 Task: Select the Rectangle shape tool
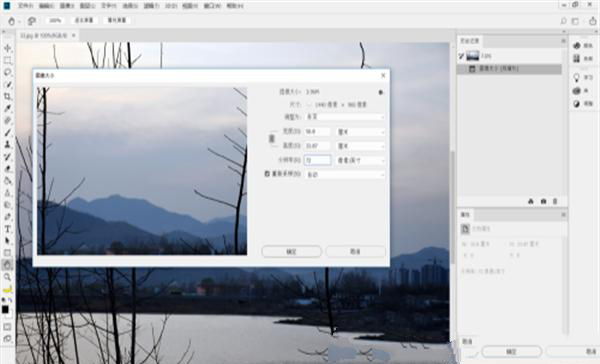7,253
